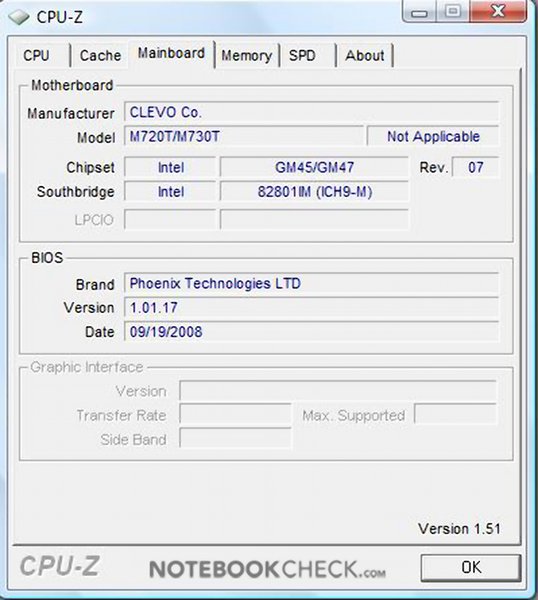Click the Manufacturer label

tap(71, 113)
